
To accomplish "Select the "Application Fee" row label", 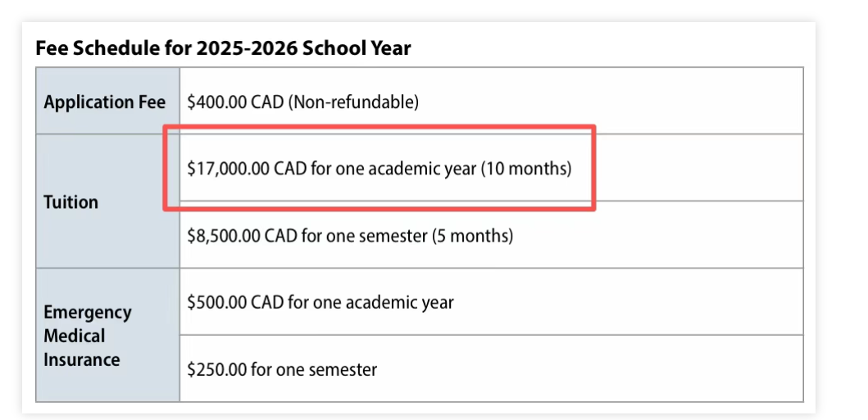I will (104, 102).
